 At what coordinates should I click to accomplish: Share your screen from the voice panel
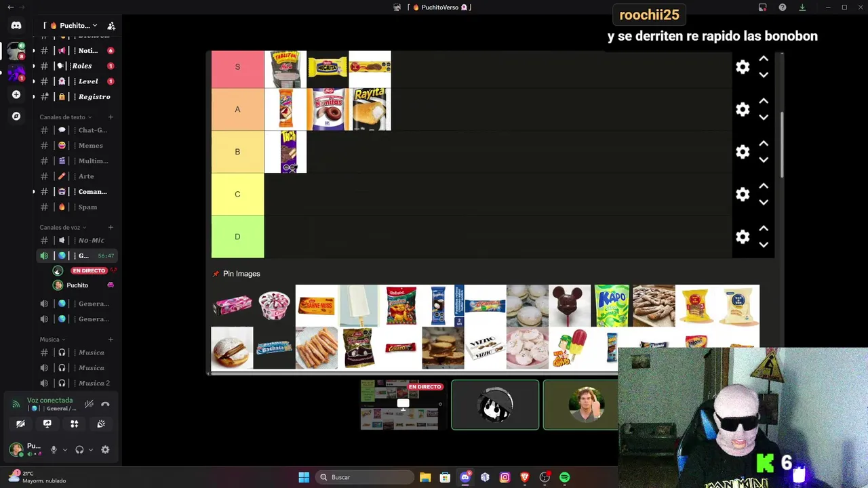[x=47, y=424]
